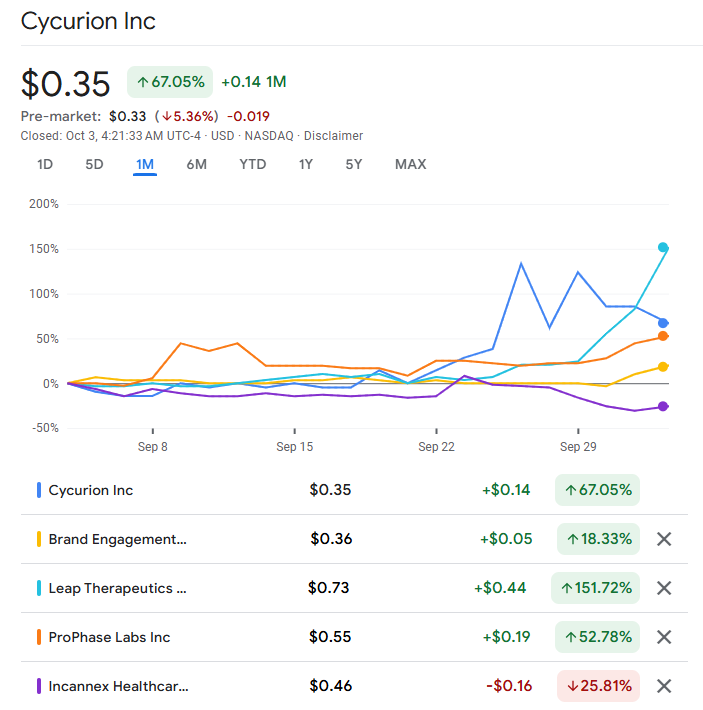The width and height of the screenshot is (703, 710).
Task: Remove Brand Engagement comparison with X icon
Action: [663, 539]
